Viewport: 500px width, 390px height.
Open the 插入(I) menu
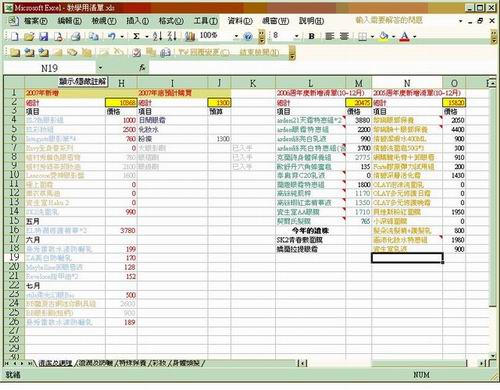pyautogui.click(x=137, y=21)
